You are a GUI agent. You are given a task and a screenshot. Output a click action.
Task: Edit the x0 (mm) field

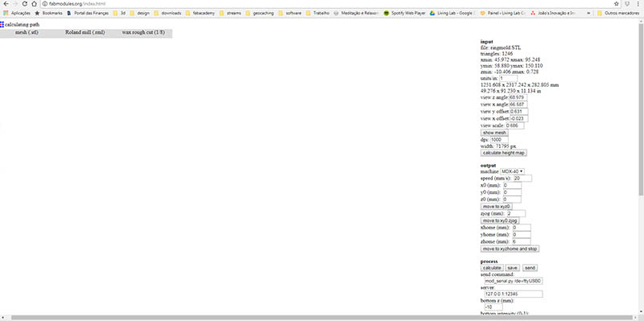click(512, 186)
